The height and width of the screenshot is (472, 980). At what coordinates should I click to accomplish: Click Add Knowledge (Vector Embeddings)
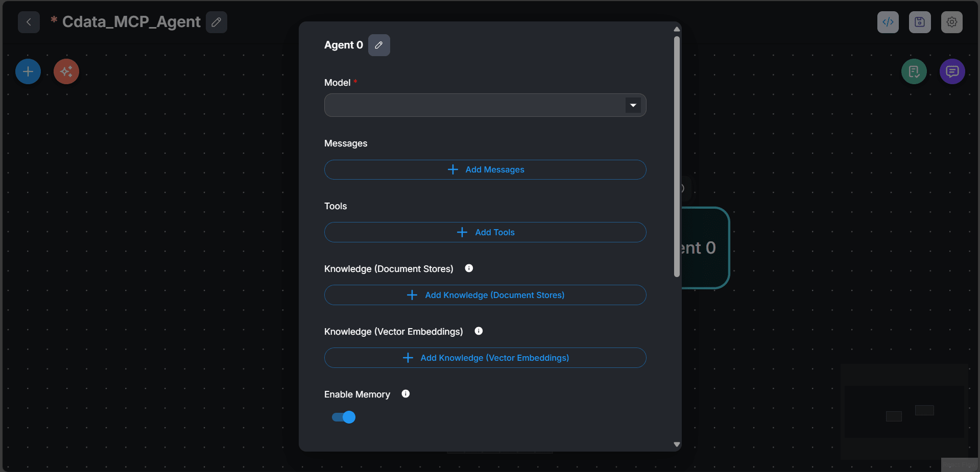[485, 358]
